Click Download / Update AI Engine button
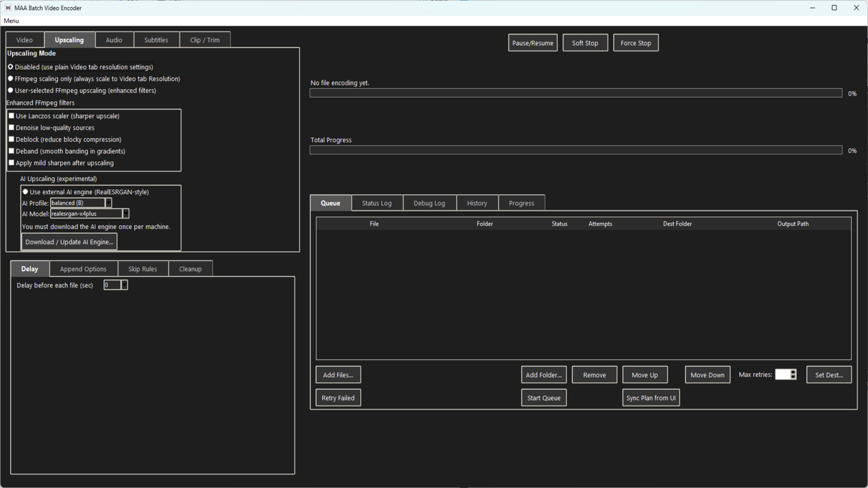This screenshot has height=488, width=868. coord(69,242)
